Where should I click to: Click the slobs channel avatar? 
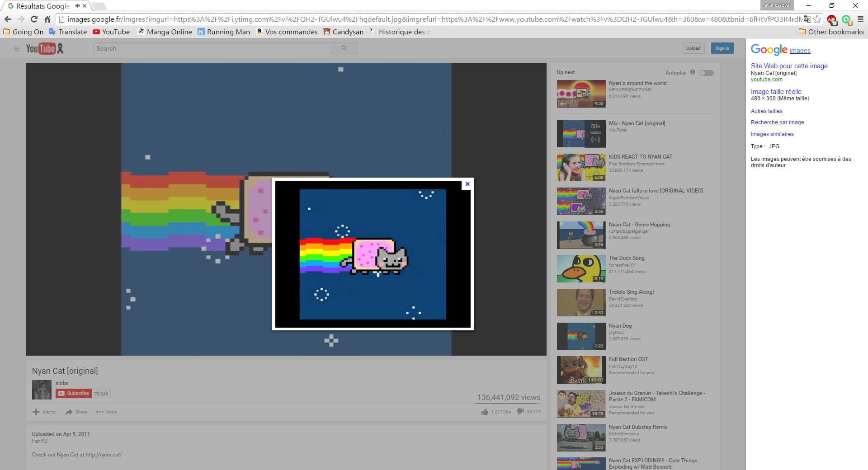[x=42, y=390]
